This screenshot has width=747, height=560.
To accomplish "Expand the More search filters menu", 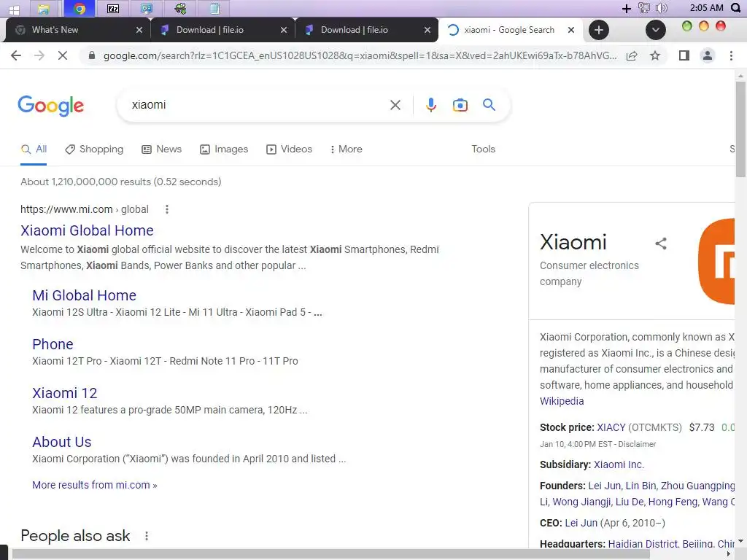I will pyautogui.click(x=346, y=149).
